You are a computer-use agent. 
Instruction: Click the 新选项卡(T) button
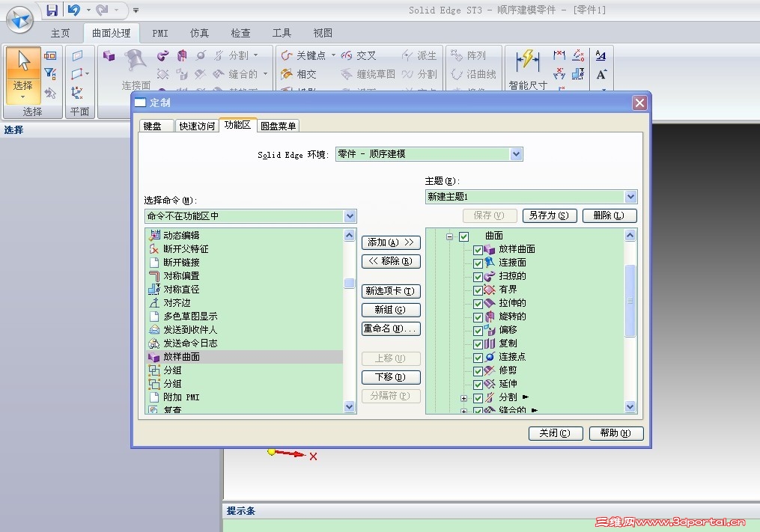point(391,291)
